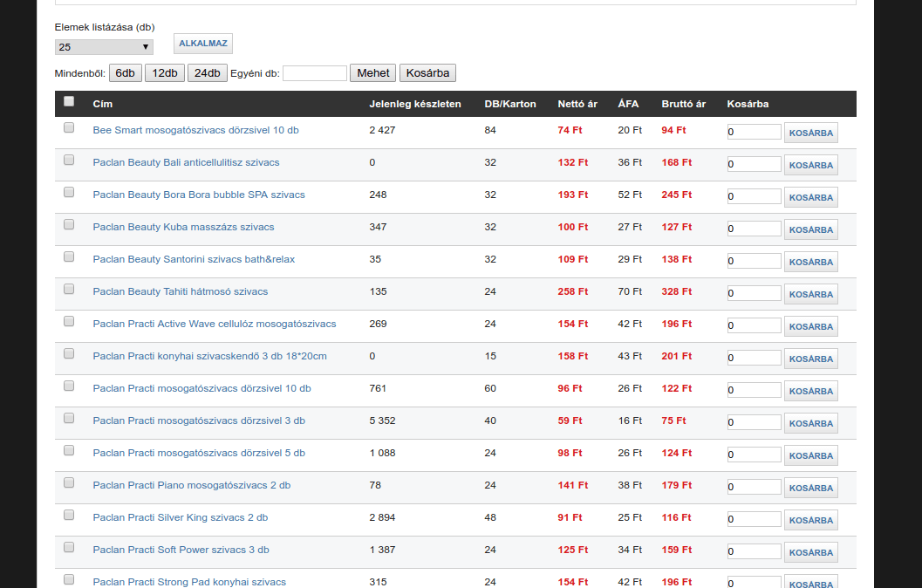Click KOSÁRBA in Paclan Practi Active Wave row

pos(811,327)
